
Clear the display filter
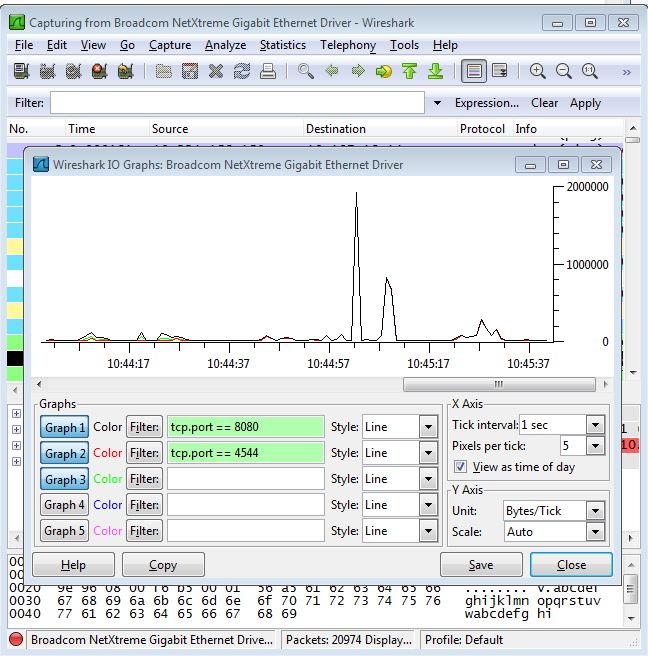[544, 103]
